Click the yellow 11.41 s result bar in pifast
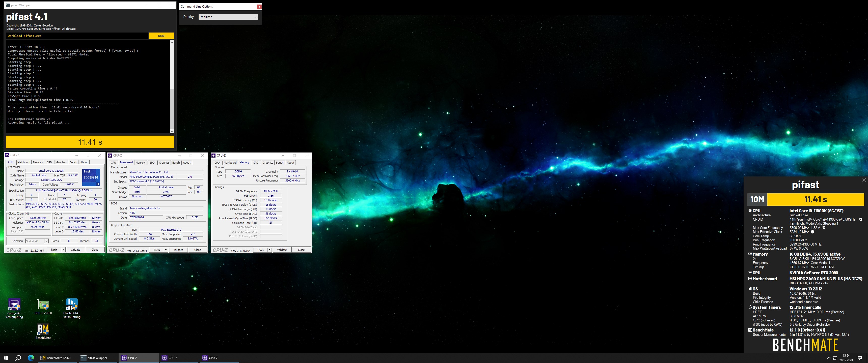Screen dimensions: 868x363 click(x=90, y=142)
